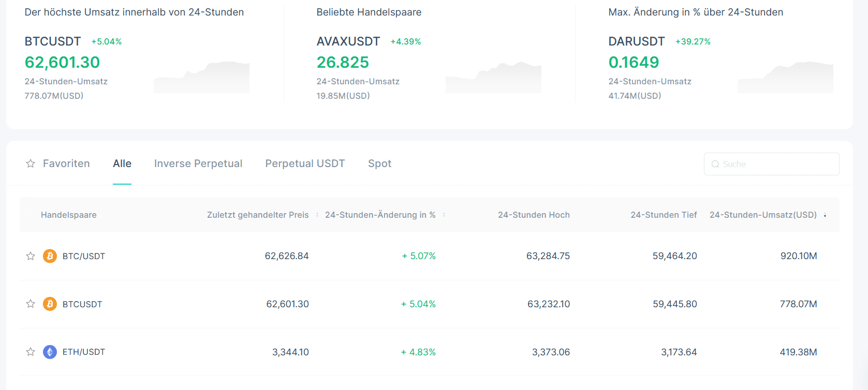Focus the Suche search field
Viewport: 868px width, 390px height.
pos(771,164)
